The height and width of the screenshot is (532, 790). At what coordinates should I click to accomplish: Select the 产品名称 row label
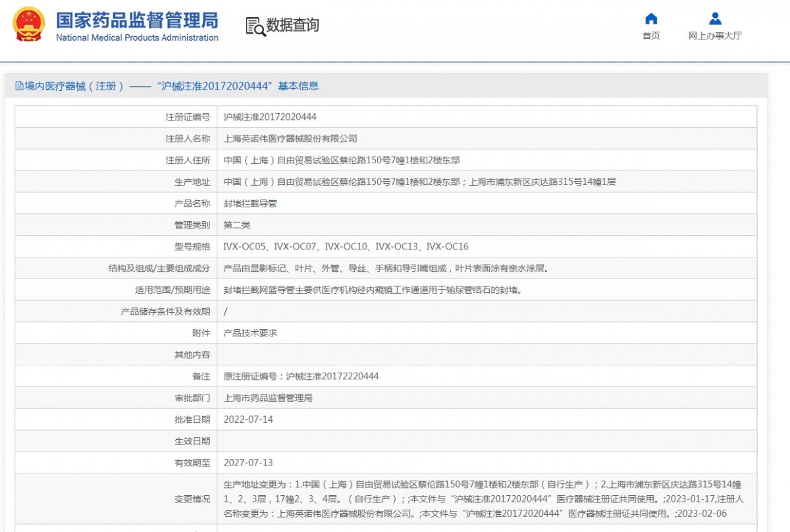(x=192, y=204)
